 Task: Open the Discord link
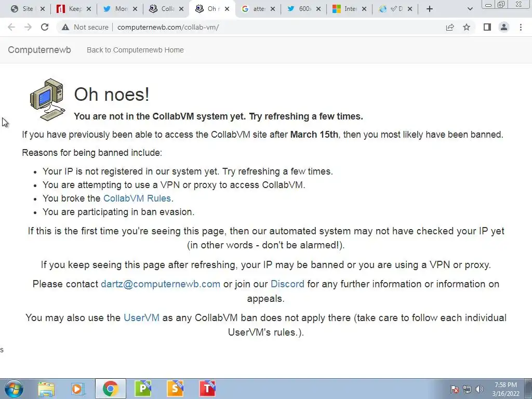coord(287,284)
